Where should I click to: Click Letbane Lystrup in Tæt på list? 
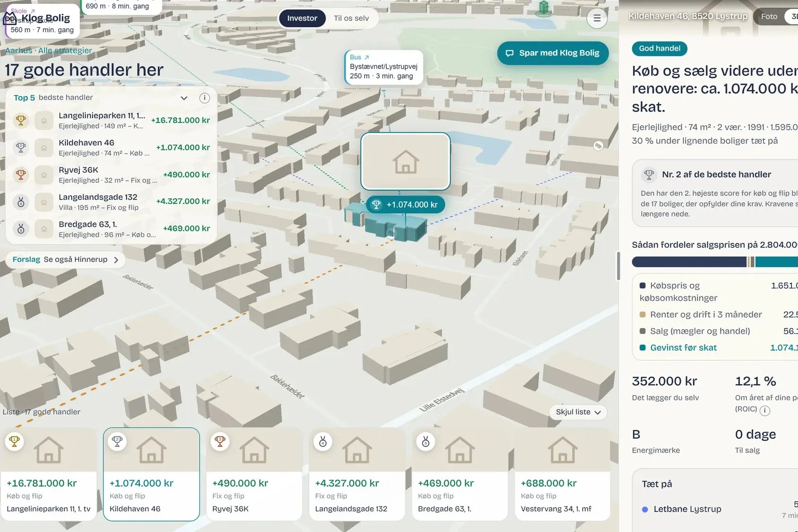(x=687, y=509)
